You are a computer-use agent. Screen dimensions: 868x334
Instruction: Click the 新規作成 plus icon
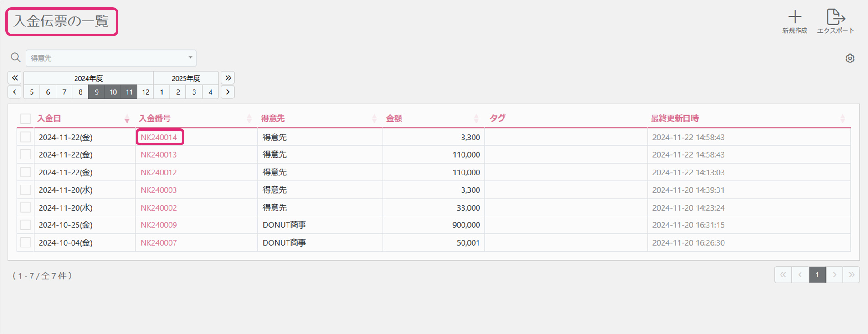pyautogui.click(x=795, y=17)
